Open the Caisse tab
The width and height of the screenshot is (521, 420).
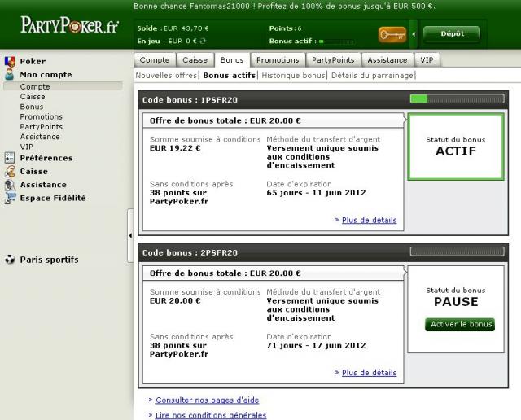(195, 60)
